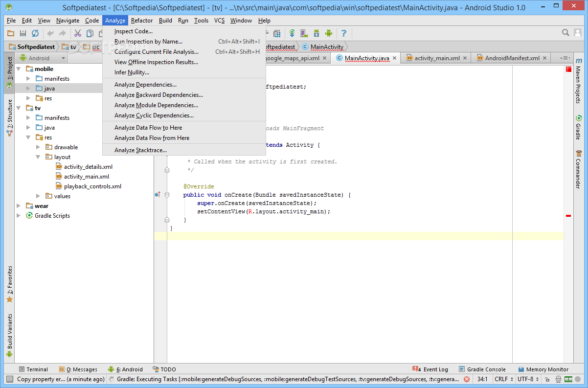Click the Cut scissors toolbar icon

click(x=77, y=33)
